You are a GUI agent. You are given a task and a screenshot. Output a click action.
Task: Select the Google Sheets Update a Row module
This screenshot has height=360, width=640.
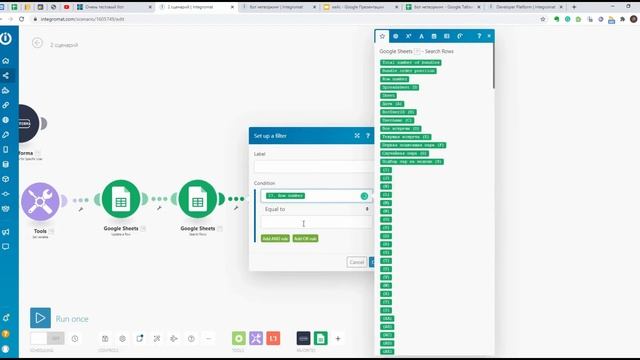click(121, 199)
